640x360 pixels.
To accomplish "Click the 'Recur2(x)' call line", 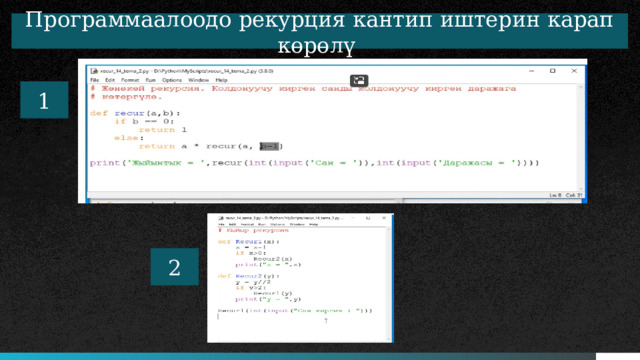I will 273,259.
